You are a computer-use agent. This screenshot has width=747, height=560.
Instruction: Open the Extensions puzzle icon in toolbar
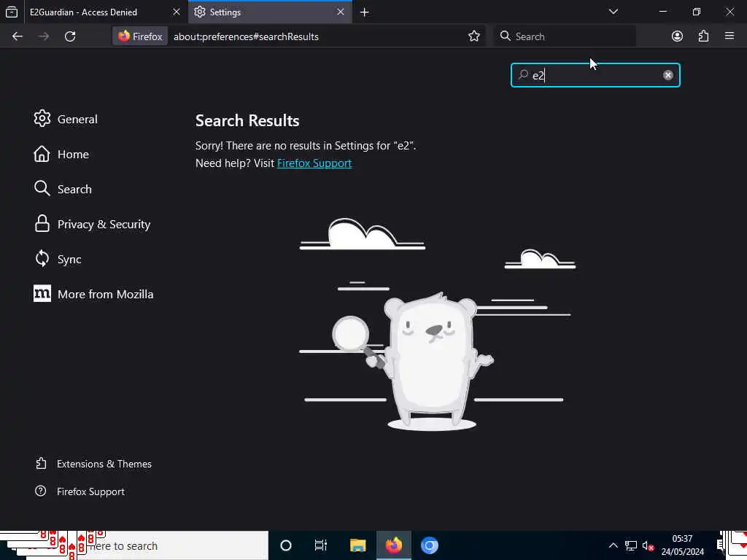click(703, 36)
